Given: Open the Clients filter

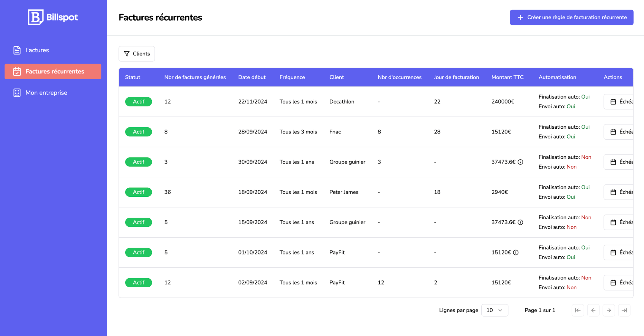Looking at the screenshot, I should [x=137, y=54].
